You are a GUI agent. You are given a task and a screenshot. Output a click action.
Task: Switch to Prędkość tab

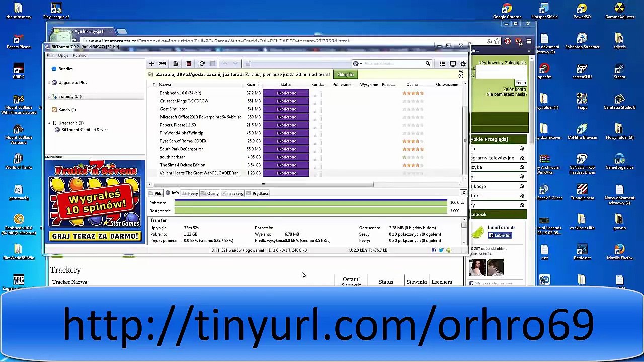[258, 193]
